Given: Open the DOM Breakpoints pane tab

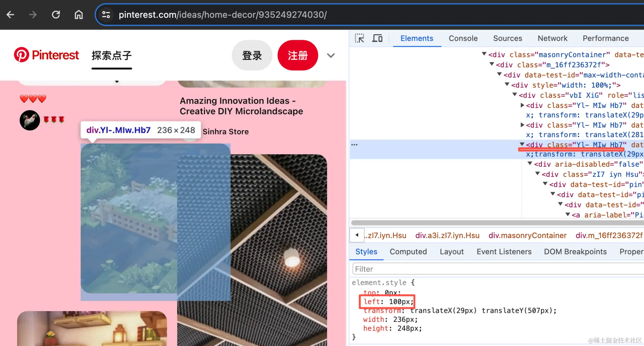Looking at the screenshot, I should [575, 252].
